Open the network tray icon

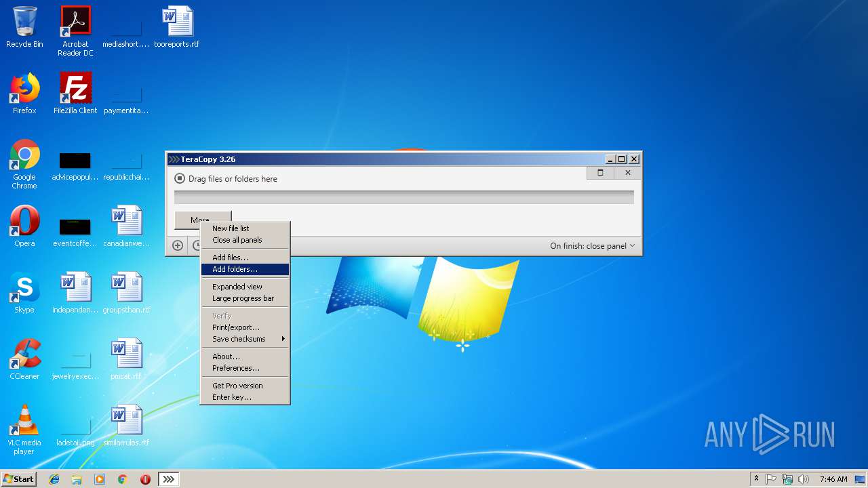pyautogui.click(x=787, y=479)
